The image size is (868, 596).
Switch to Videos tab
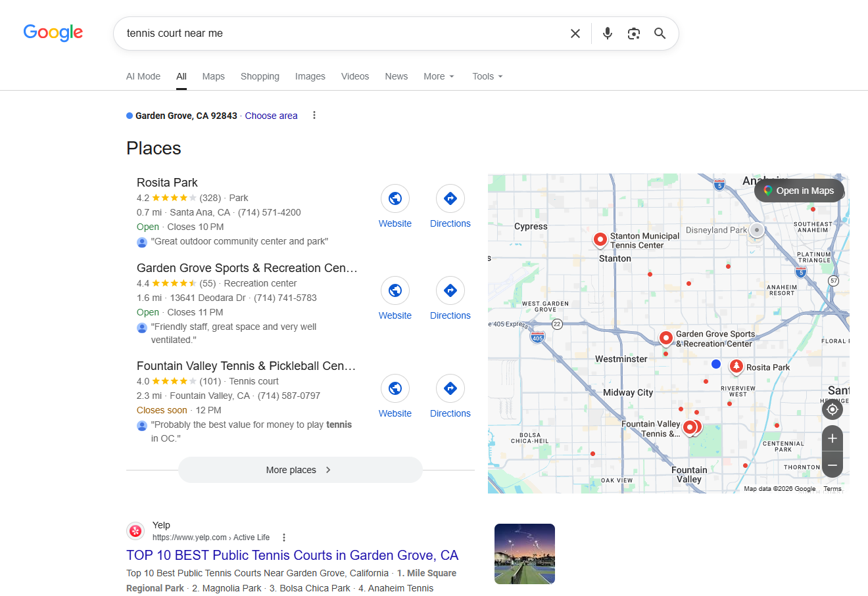(x=355, y=76)
